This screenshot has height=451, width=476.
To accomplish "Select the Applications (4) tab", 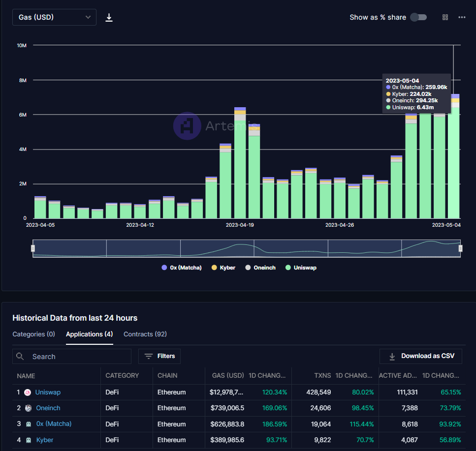I will (x=89, y=334).
